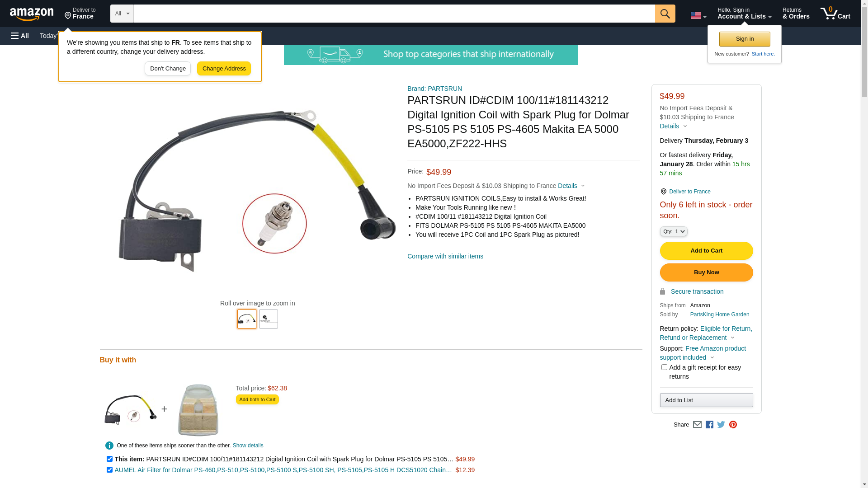Share the product on Pinterest
Viewport: 868px width, 488px height.
pos(733,424)
